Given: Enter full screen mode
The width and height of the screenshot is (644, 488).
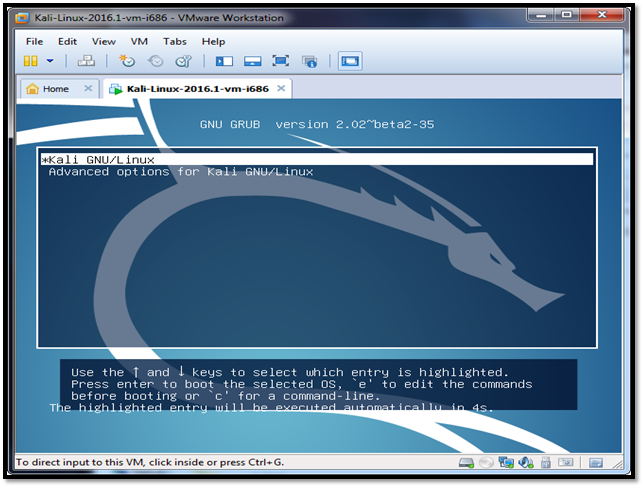Looking at the screenshot, I should 281,61.
